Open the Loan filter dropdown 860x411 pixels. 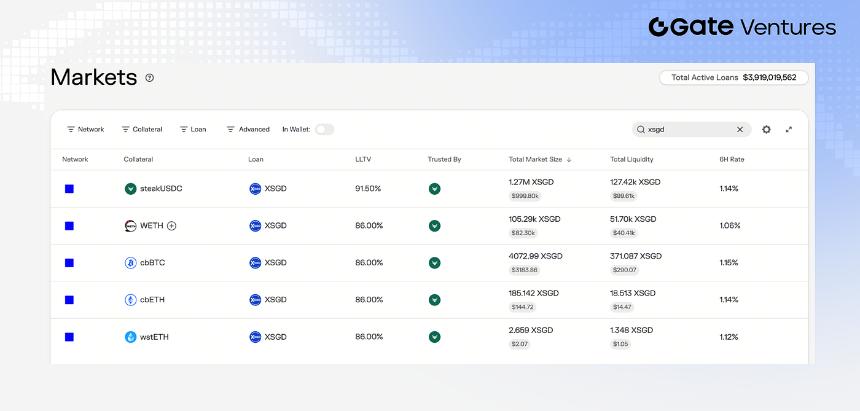193,130
